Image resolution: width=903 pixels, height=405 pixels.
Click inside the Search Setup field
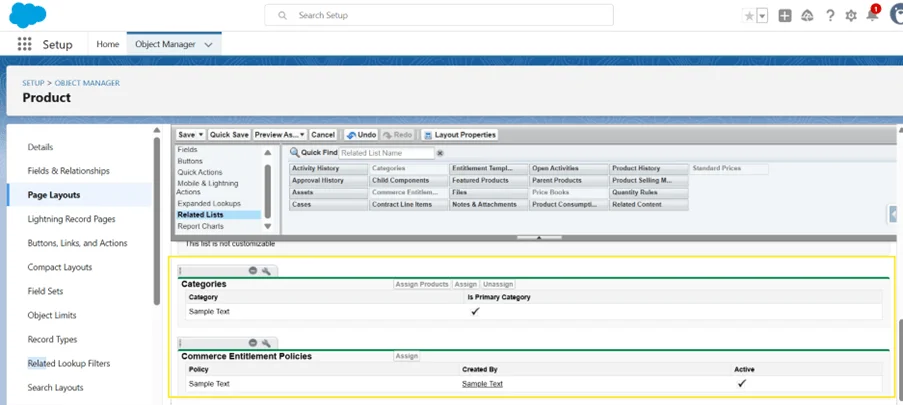point(439,16)
